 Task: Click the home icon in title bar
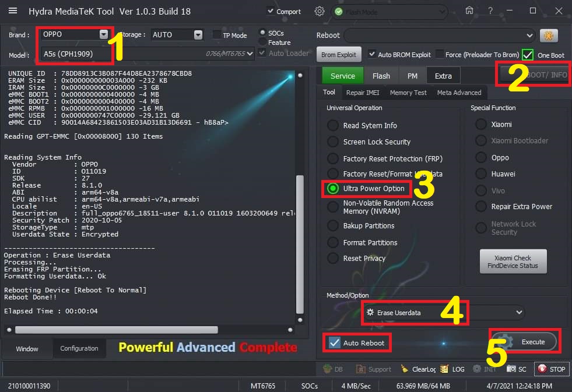click(469, 10)
